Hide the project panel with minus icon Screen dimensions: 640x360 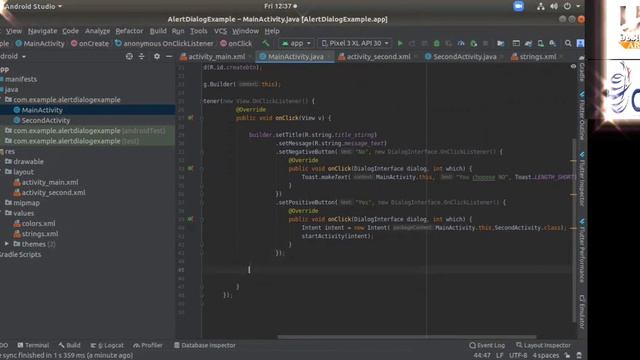(169, 56)
